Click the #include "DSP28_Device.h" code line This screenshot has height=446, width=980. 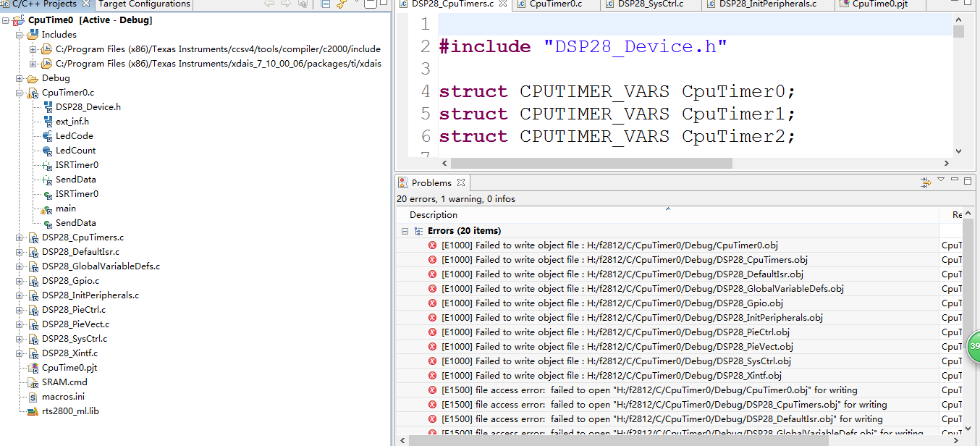(583, 47)
